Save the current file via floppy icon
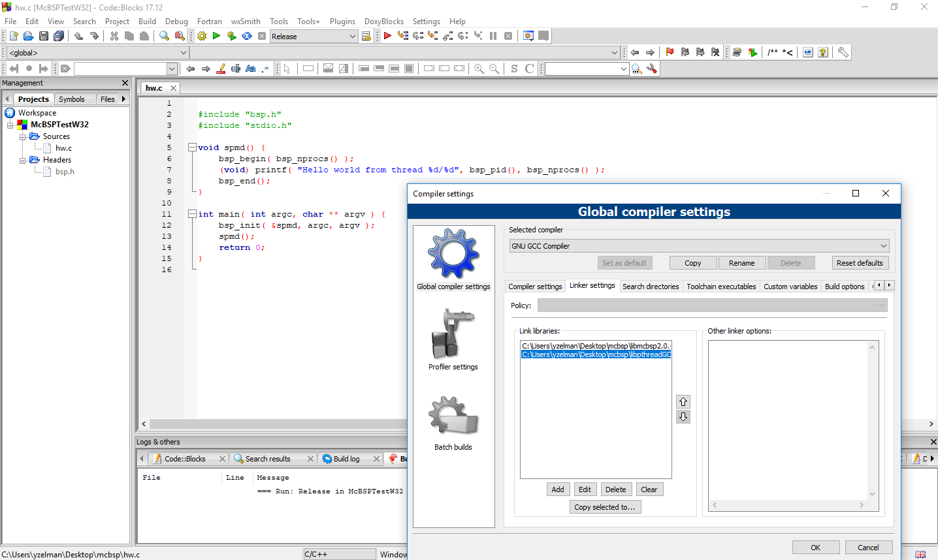The width and height of the screenshot is (938, 560). pos(43,36)
